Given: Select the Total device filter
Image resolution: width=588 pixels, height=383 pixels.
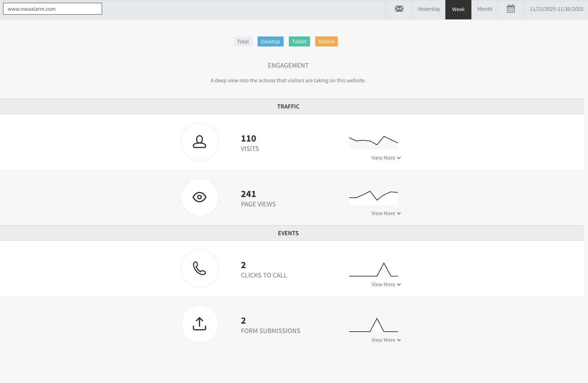Looking at the screenshot, I should 243,42.
